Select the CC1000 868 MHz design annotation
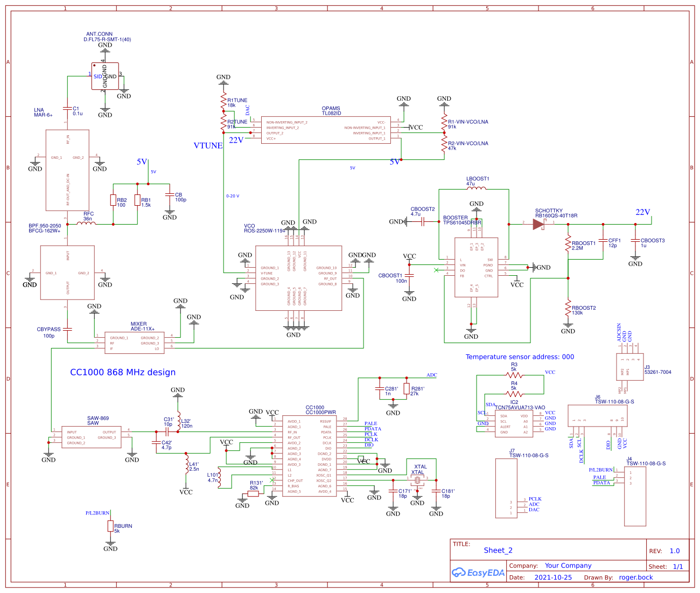 click(122, 372)
